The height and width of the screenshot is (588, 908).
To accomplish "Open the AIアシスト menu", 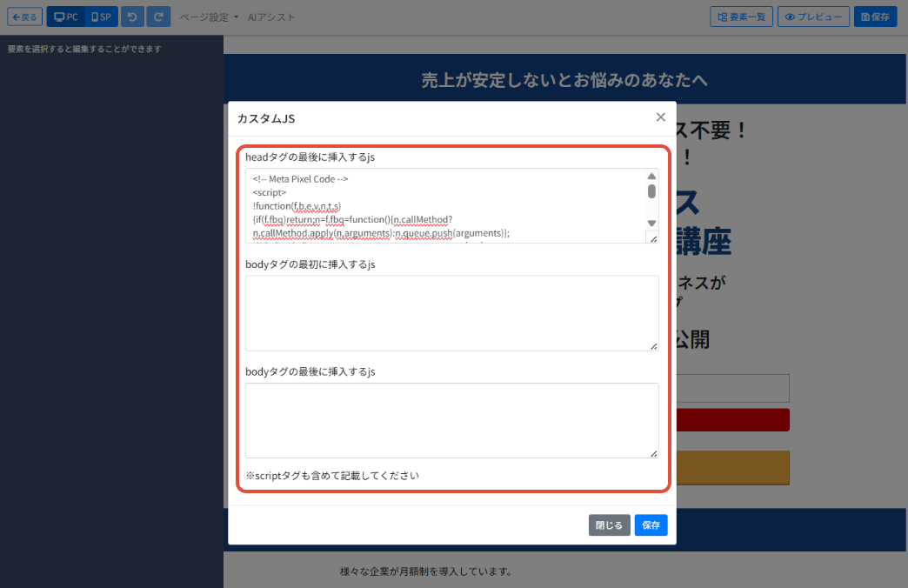I will pyautogui.click(x=270, y=17).
